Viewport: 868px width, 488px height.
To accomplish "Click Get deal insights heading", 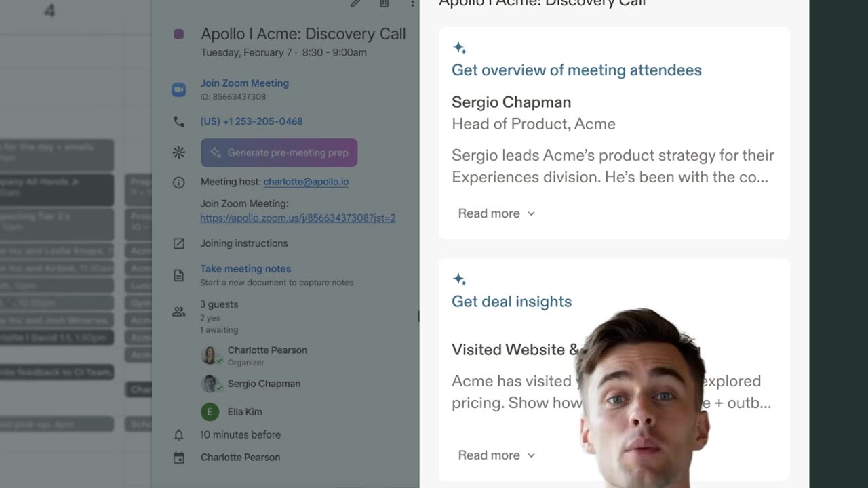I will 511,302.
